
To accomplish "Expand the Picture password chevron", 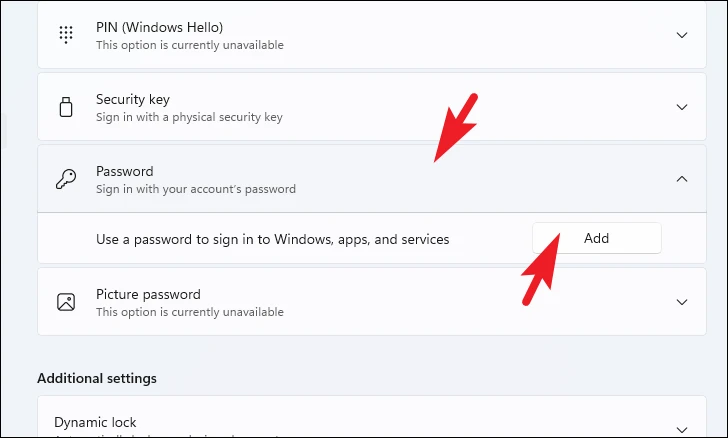I will click(x=682, y=302).
